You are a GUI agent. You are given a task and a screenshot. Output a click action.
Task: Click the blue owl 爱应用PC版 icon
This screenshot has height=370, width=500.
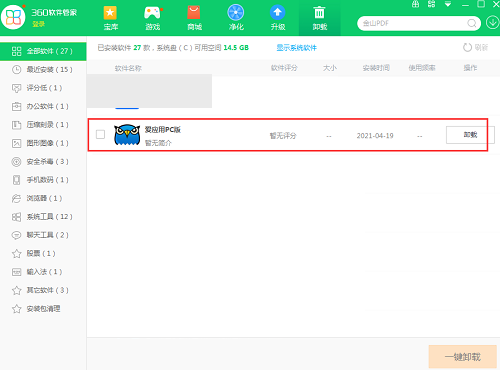tap(127, 135)
